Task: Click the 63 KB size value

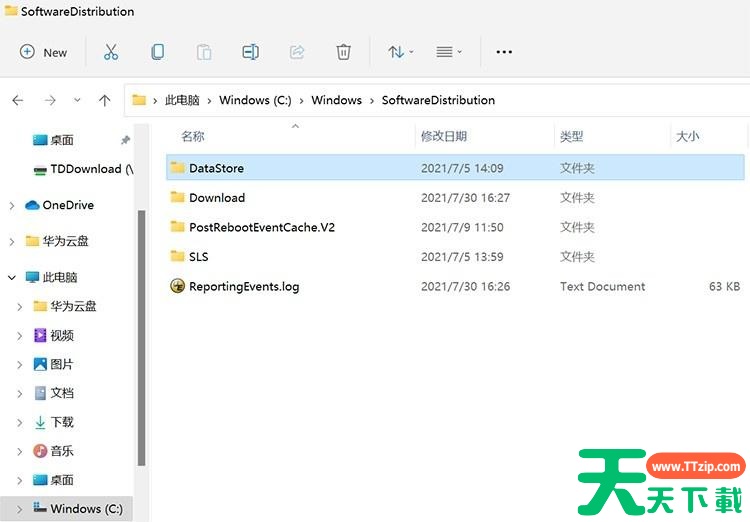Action: pyautogui.click(x=724, y=286)
